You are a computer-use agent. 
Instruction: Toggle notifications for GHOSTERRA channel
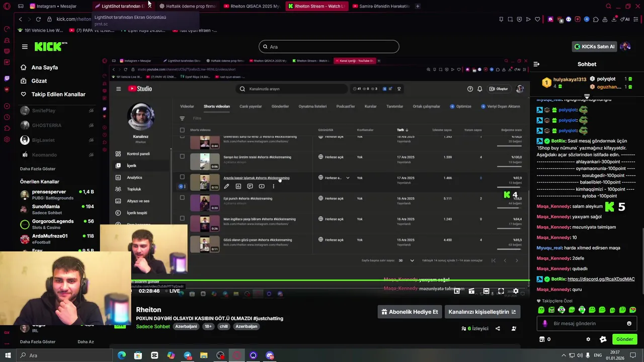tap(91, 125)
